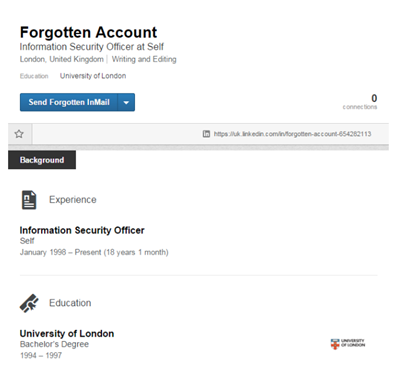Click the headline Information Security Officer at Self
The width and height of the screenshot is (400, 392).
coord(92,47)
